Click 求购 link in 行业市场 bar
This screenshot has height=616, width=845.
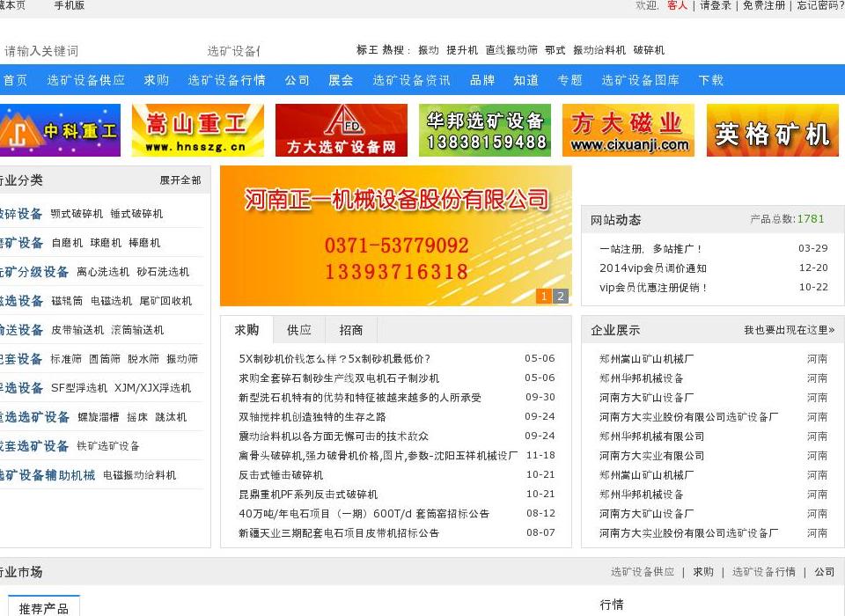[702, 572]
